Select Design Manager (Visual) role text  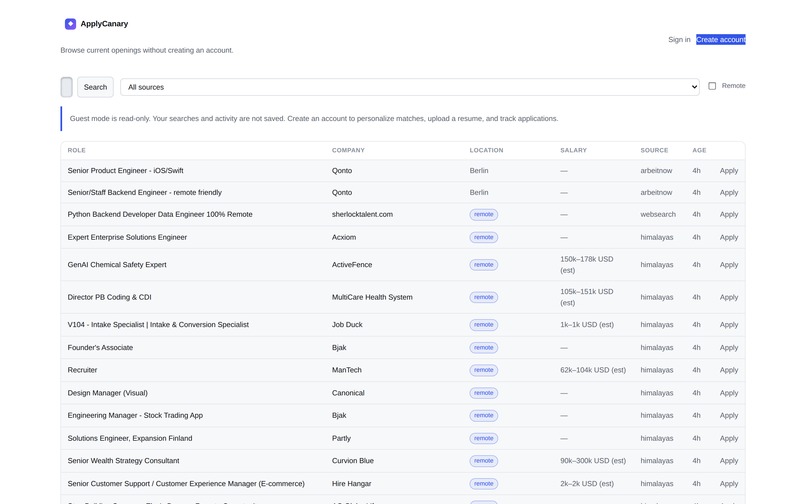[107, 393]
